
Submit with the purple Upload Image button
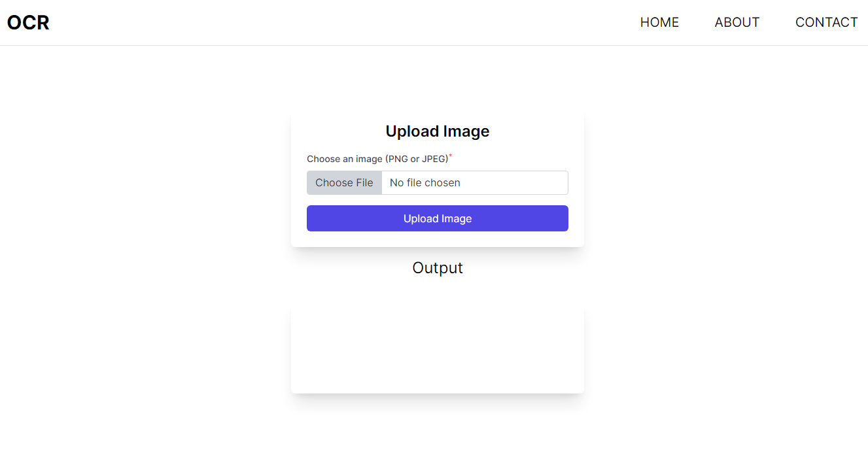tap(437, 218)
